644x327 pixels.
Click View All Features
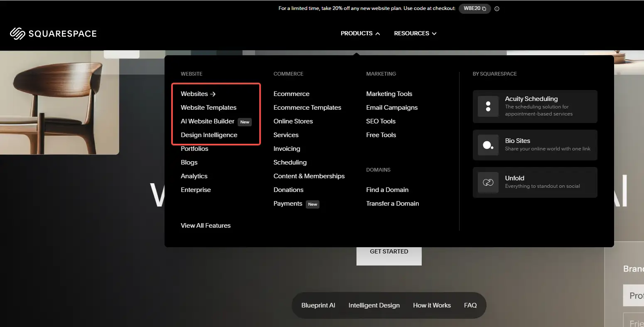[x=206, y=226]
